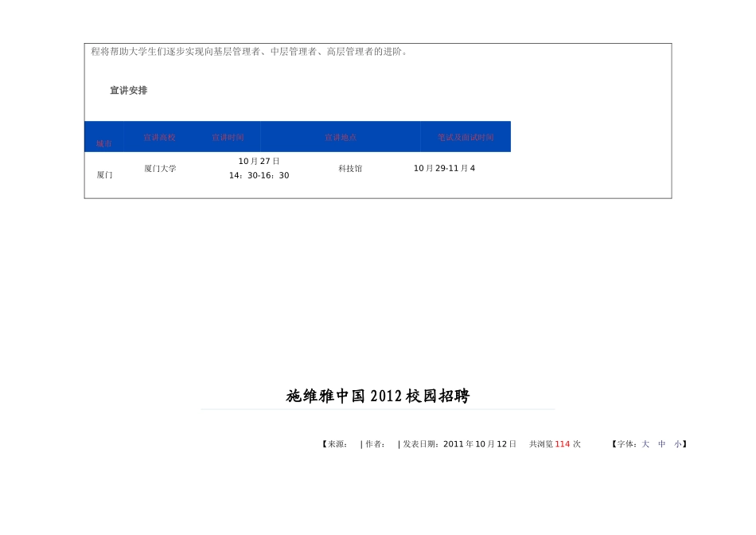Click the 作者 label
Image resolution: width=756 pixels, height=535 pixels.
click(375, 443)
